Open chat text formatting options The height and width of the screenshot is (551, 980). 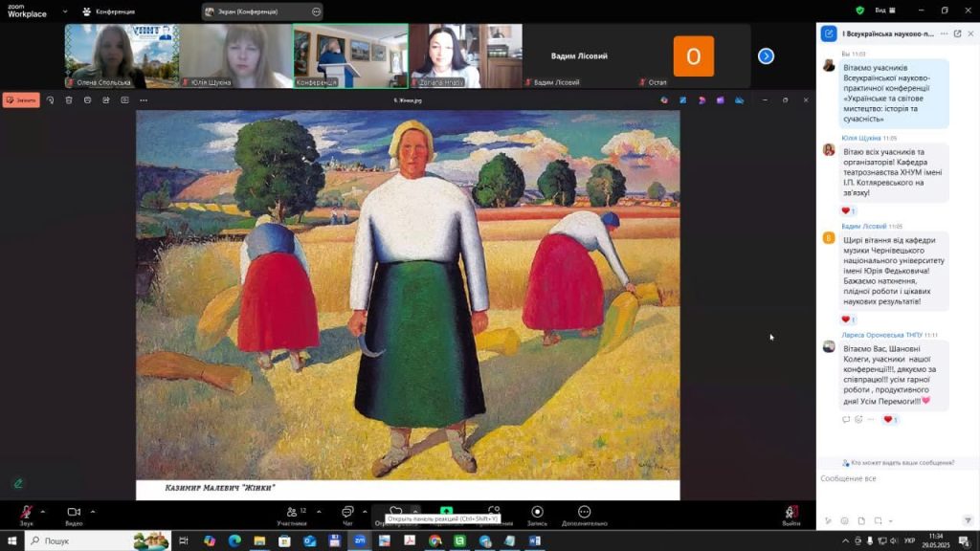[x=828, y=521]
